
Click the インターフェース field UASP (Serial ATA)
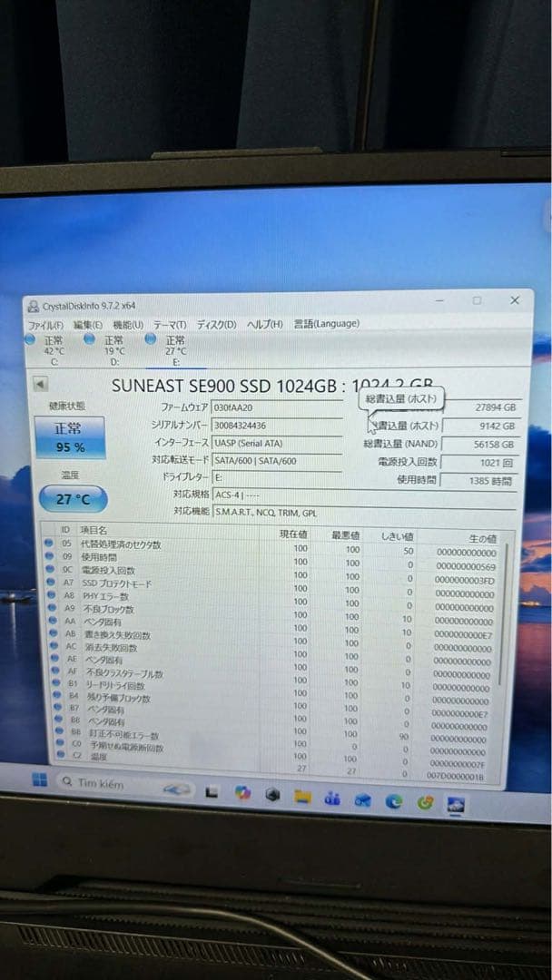(x=276, y=443)
